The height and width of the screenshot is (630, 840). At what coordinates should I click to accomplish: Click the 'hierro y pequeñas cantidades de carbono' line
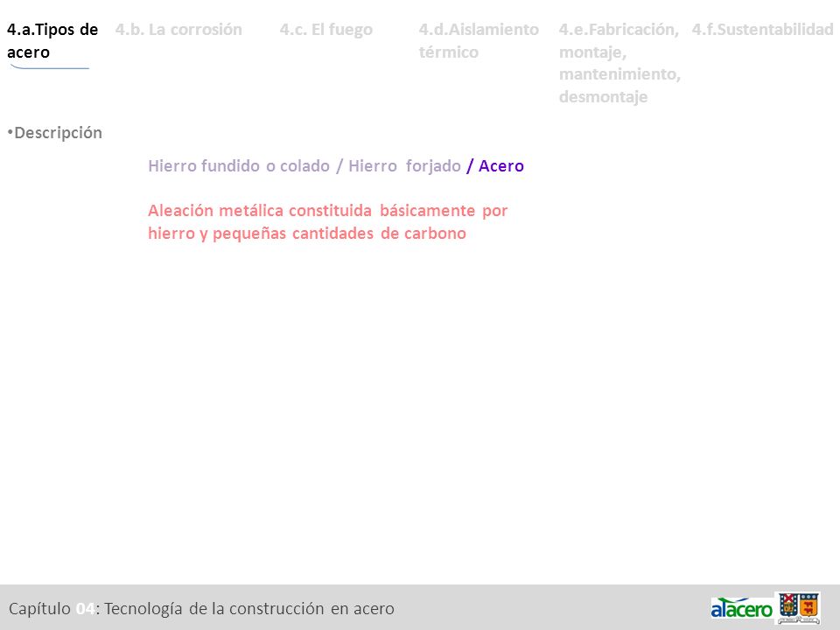[307, 234]
